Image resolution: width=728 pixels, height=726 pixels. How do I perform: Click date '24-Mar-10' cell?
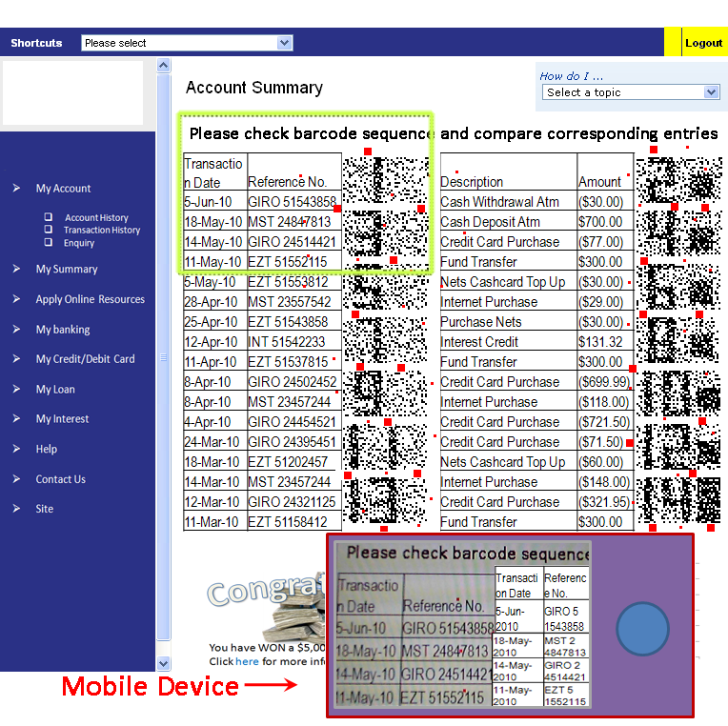pos(215,441)
